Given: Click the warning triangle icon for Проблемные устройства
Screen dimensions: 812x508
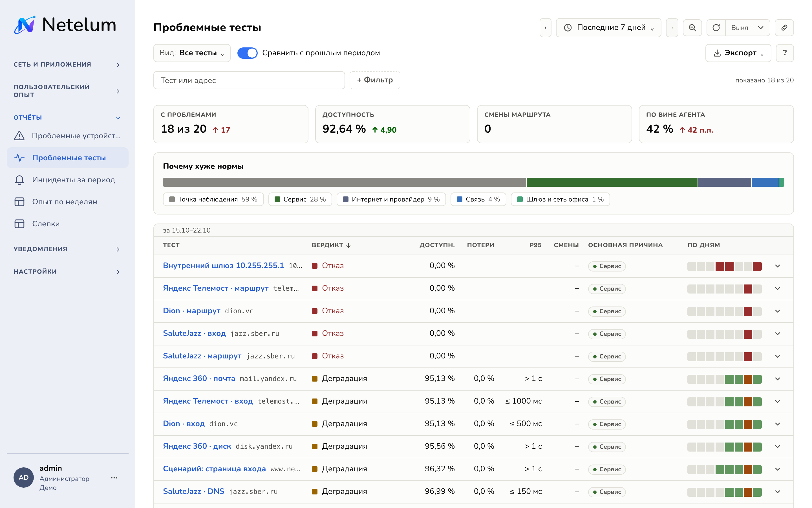Looking at the screenshot, I should [19, 136].
